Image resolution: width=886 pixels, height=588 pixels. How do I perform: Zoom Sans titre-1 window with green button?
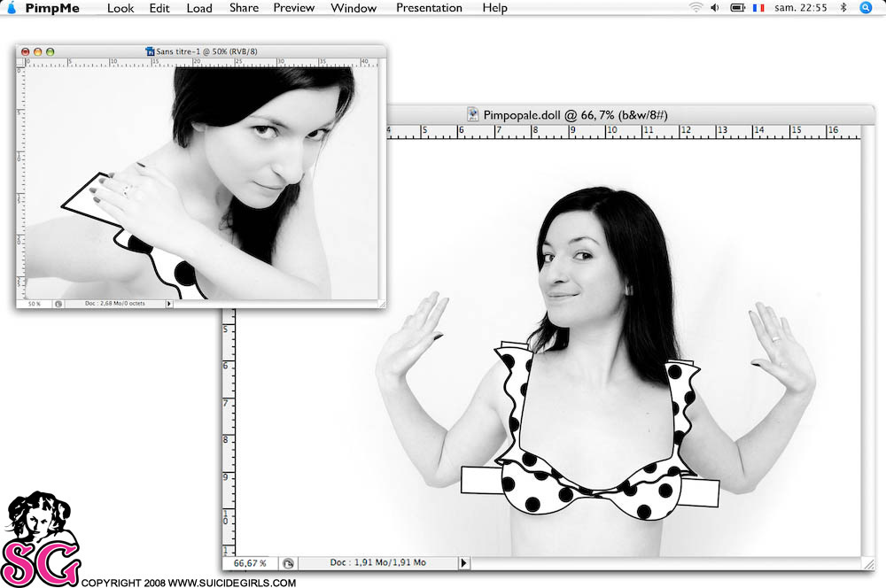(51, 51)
